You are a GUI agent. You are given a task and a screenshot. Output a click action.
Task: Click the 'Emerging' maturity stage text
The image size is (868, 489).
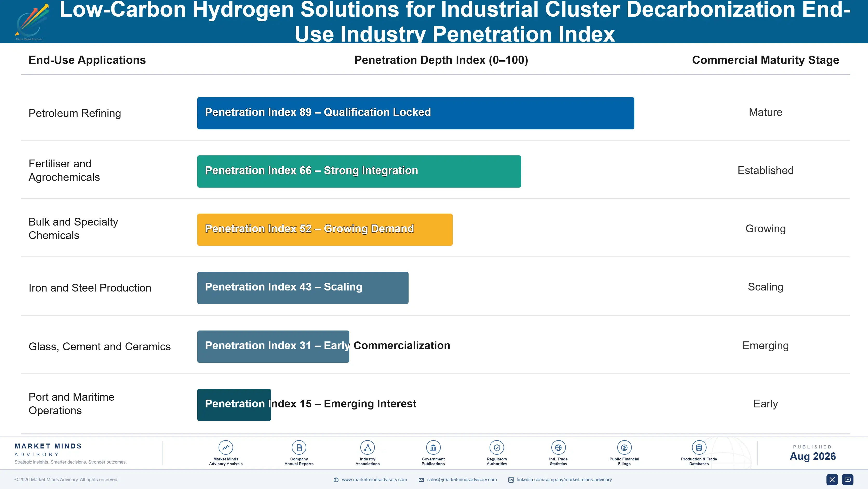click(x=765, y=346)
